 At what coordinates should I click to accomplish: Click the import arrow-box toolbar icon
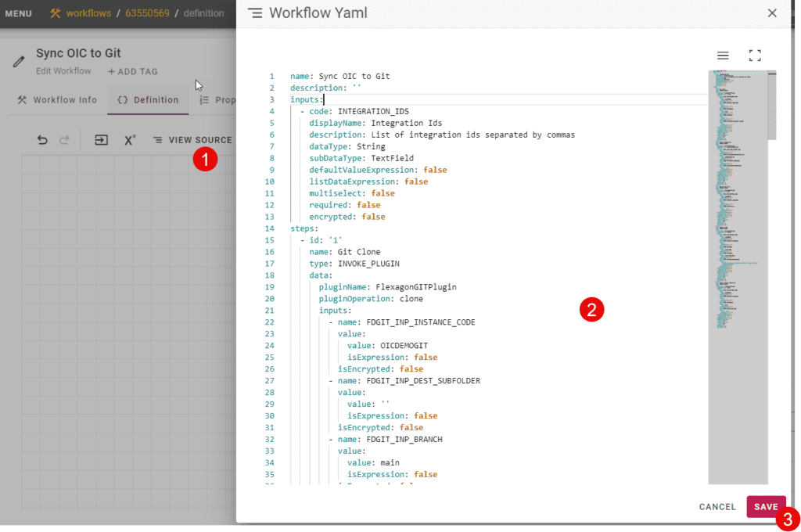click(101, 139)
